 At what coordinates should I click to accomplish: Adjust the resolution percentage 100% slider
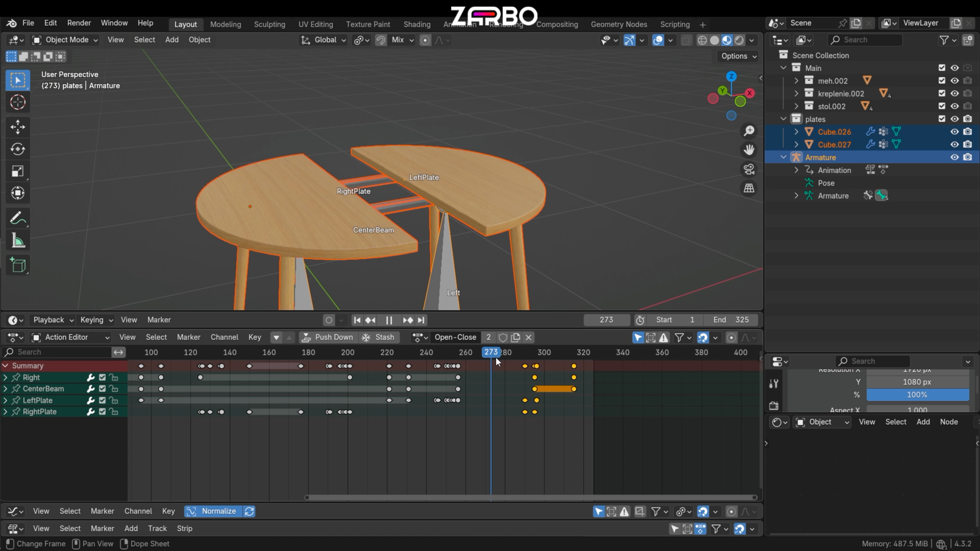pos(917,395)
